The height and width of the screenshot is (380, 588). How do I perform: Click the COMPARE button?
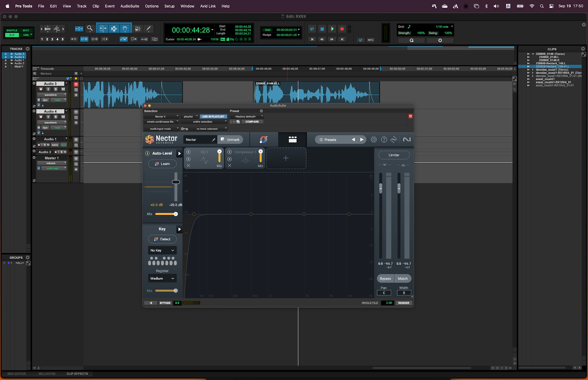pyautogui.click(x=252, y=122)
